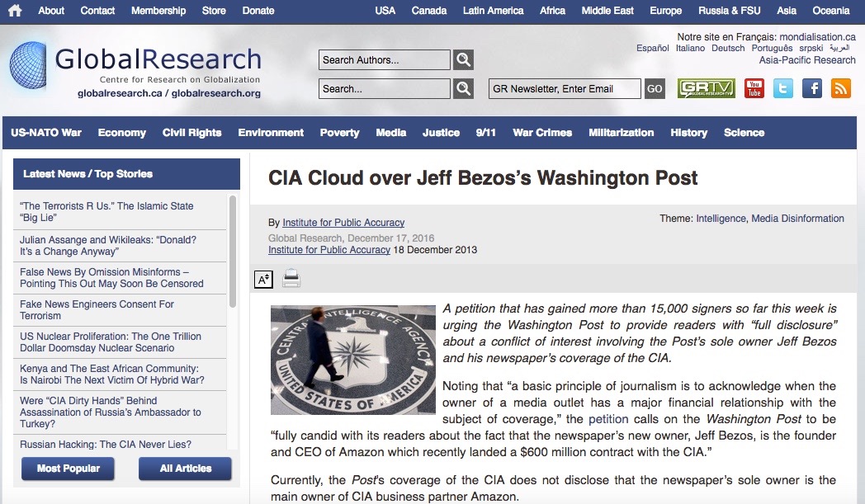Click the Search Authors magnifier button
The width and height of the screenshot is (865, 504).
(x=464, y=59)
